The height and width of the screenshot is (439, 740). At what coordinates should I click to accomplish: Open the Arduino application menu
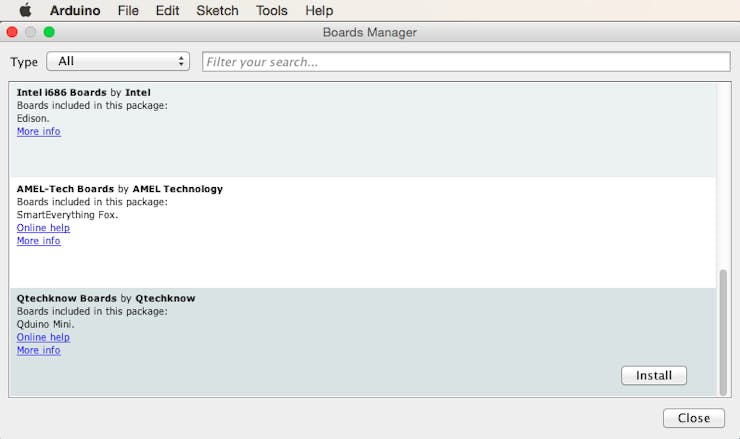click(75, 10)
